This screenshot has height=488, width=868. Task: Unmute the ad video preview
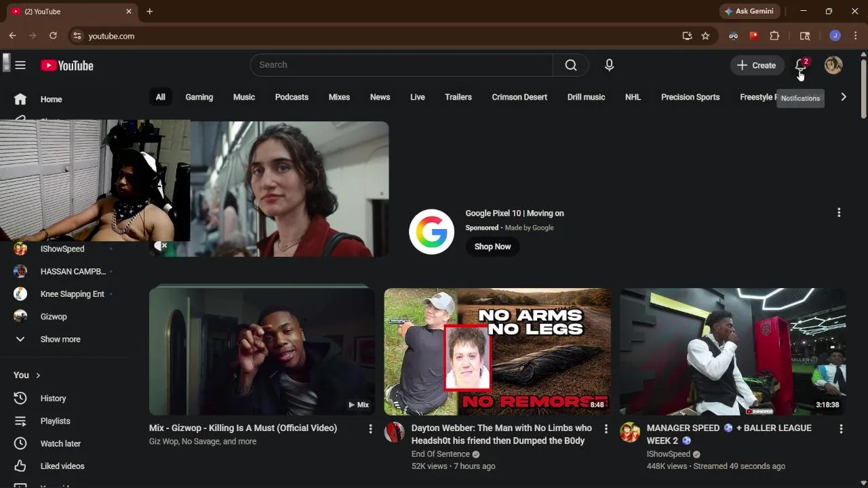(161, 246)
